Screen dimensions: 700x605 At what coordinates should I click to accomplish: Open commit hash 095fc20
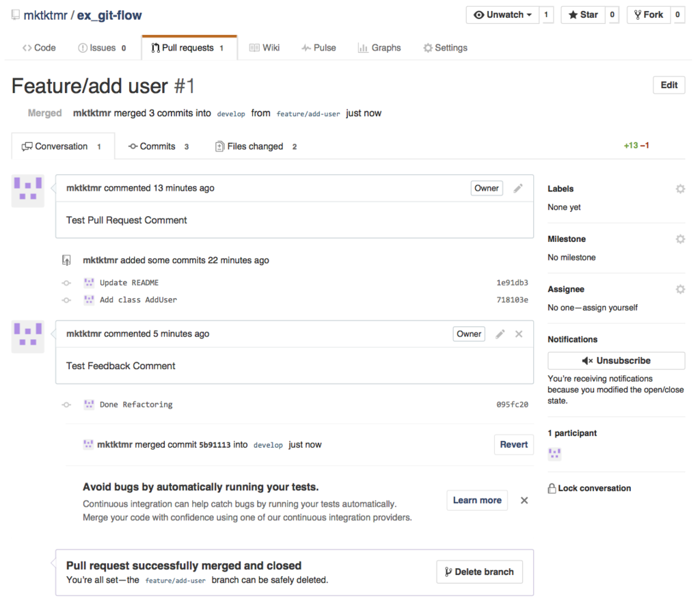512,405
